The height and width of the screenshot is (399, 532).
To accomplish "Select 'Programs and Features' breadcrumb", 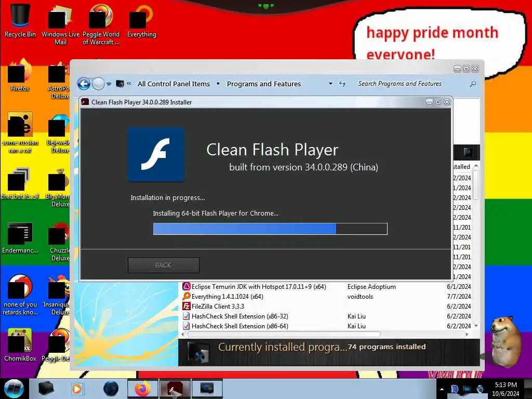I will click(x=263, y=84).
